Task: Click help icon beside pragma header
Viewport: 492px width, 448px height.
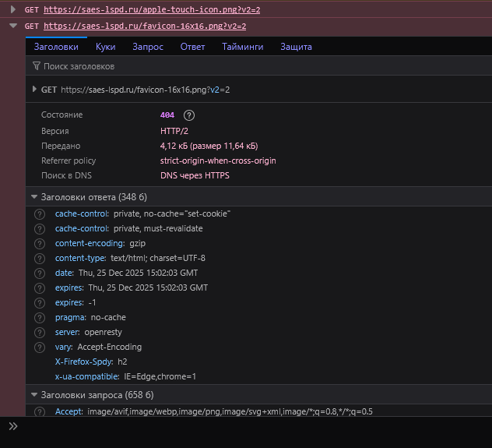Action: pos(40,317)
